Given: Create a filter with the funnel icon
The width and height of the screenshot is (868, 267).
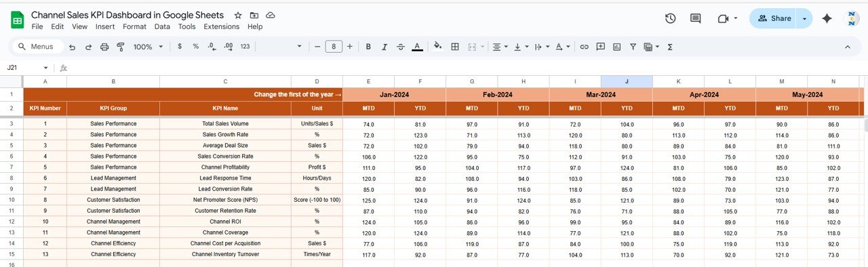Looking at the screenshot, I should (x=633, y=47).
